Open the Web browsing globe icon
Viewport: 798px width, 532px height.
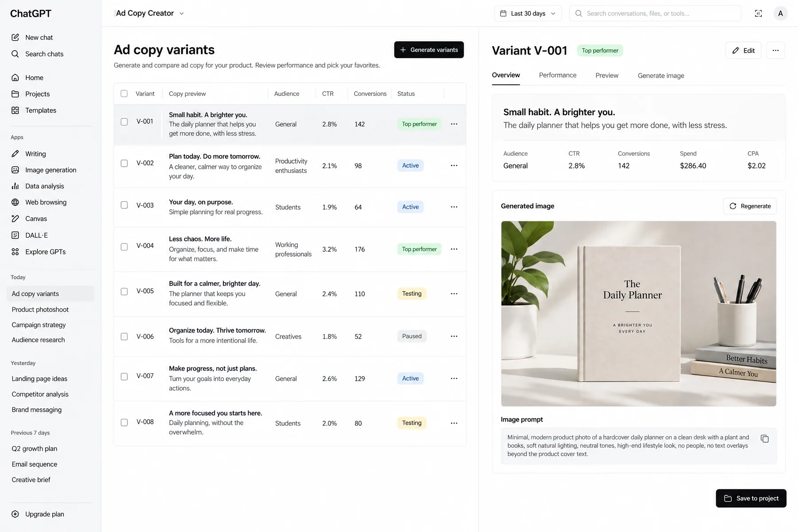pyautogui.click(x=15, y=202)
